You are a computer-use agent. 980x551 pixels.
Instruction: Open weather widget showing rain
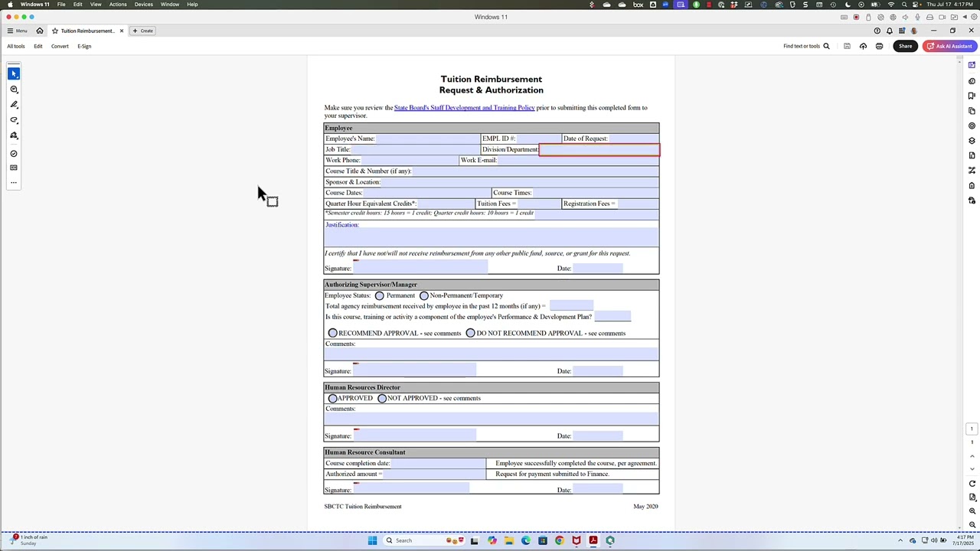(x=28, y=540)
